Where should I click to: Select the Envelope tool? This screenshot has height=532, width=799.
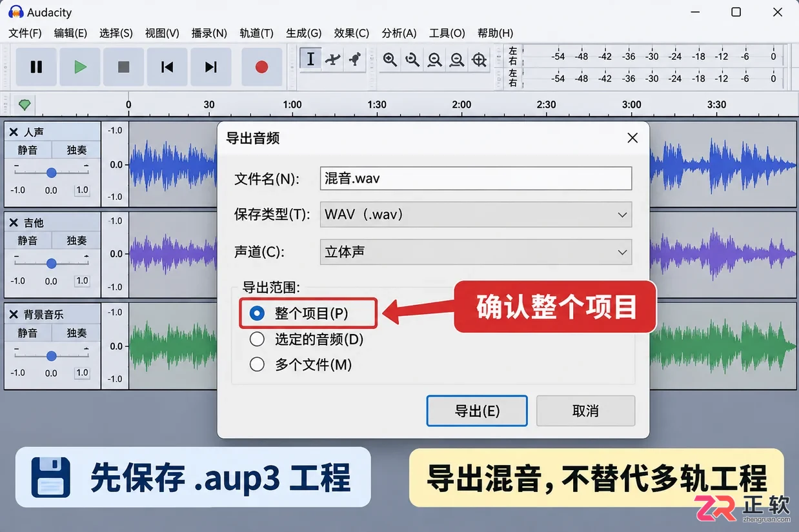[332, 59]
